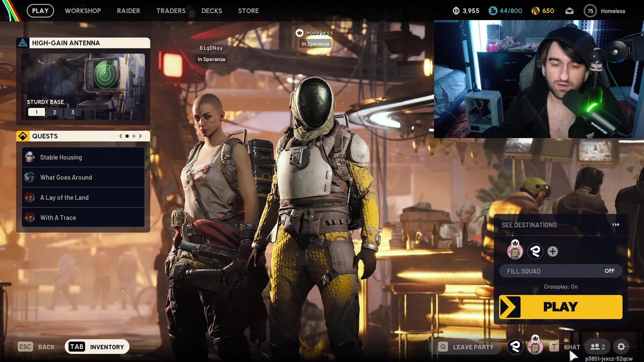Image resolution: width=644 pixels, height=362 pixels.
Task: Open the party members icon showing 2
Action: coord(598,347)
